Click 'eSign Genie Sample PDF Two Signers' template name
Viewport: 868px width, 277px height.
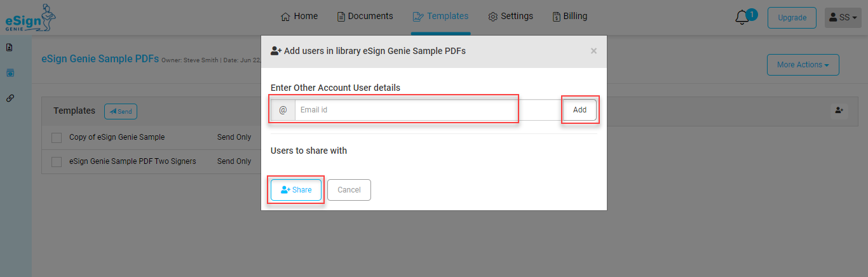pyautogui.click(x=133, y=161)
